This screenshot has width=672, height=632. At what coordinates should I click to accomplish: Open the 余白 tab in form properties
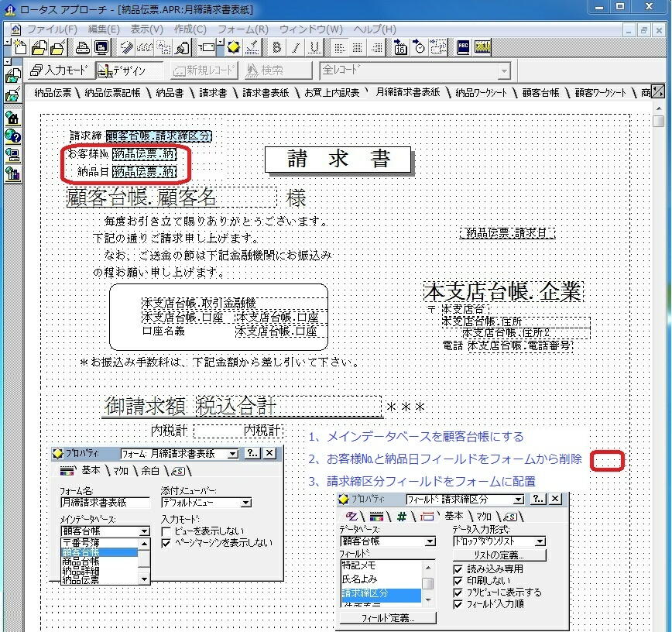click(150, 470)
